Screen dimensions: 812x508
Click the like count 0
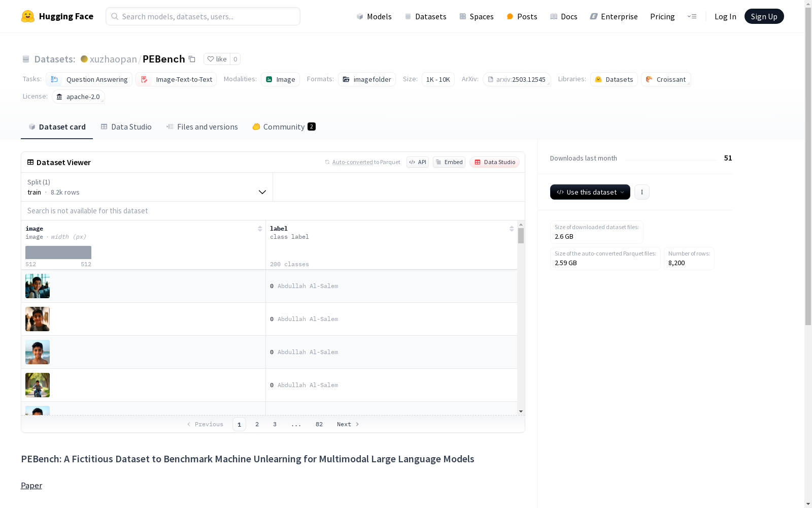coord(235,59)
